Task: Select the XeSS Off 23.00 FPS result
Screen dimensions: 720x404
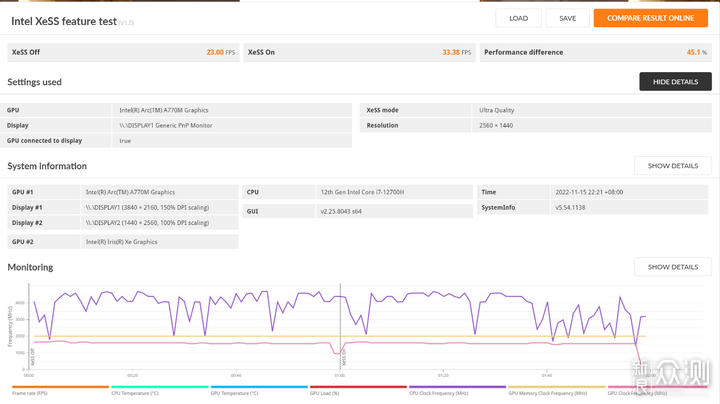Action: 123,52
